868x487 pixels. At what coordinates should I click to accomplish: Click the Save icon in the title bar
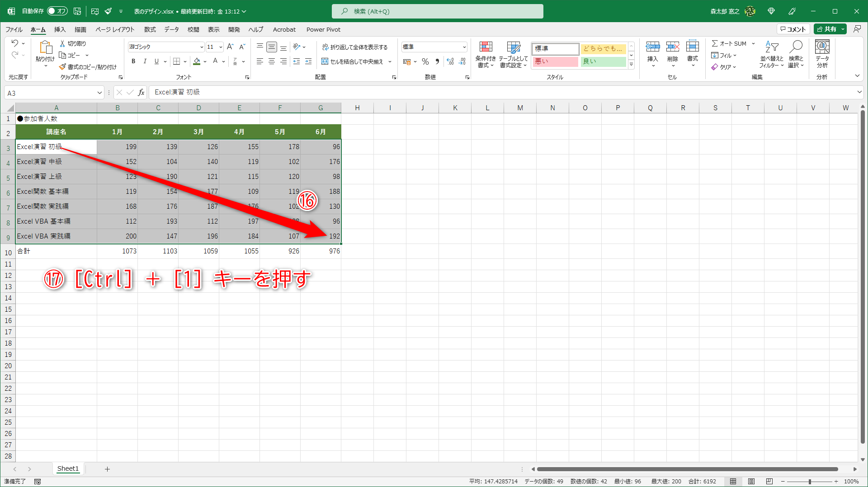tap(77, 11)
